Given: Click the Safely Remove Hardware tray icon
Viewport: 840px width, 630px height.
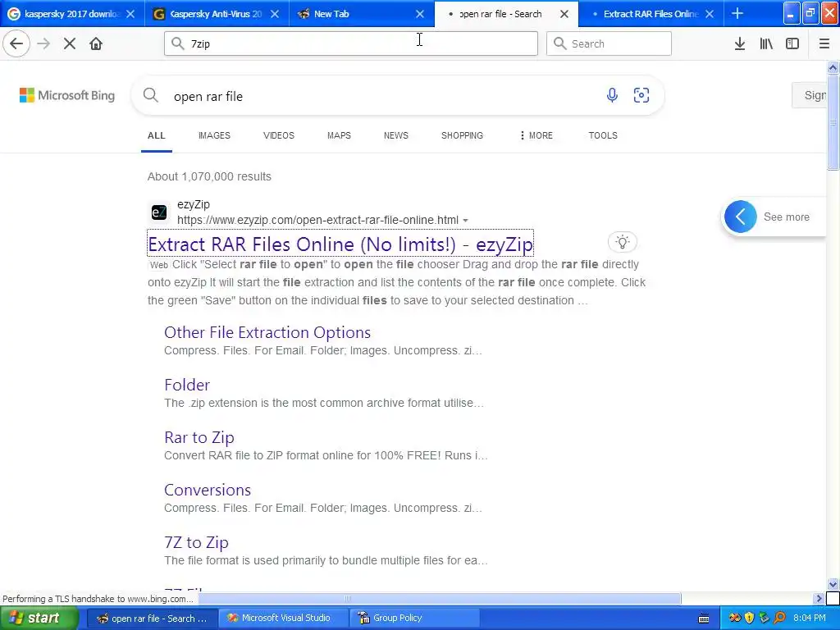Looking at the screenshot, I should (764, 618).
